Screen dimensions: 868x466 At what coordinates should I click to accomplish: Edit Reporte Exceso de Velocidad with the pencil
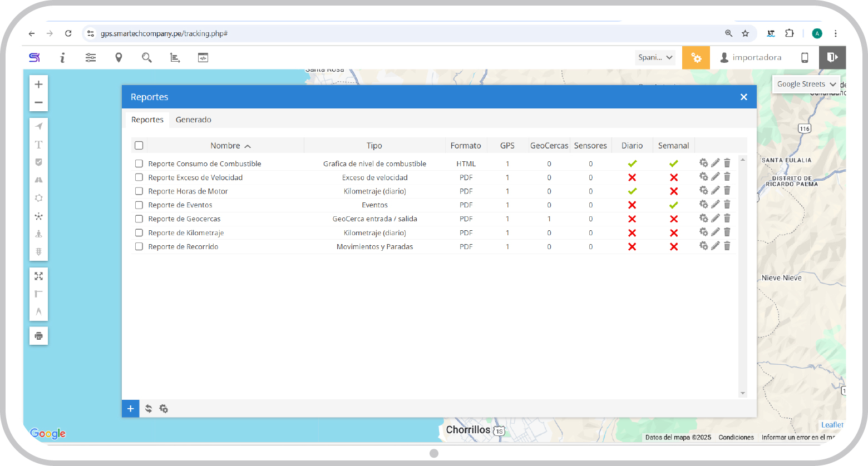715,177
